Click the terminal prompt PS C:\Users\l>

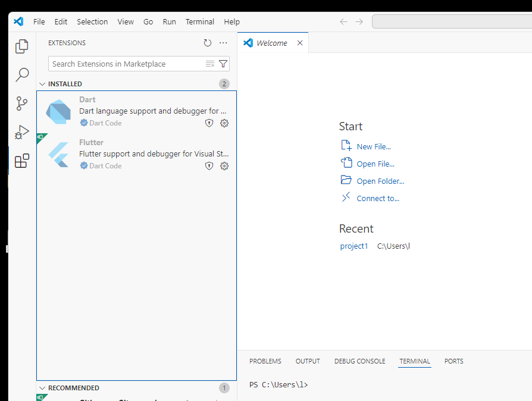tap(278, 385)
